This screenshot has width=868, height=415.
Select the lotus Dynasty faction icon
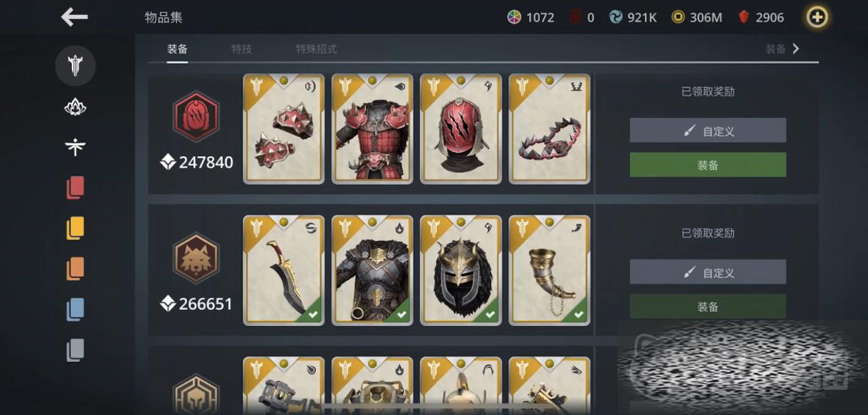(75, 107)
